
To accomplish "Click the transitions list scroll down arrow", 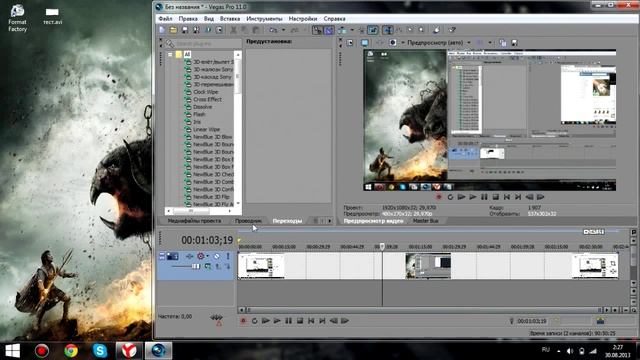I will pyautogui.click(x=238, y=203).
